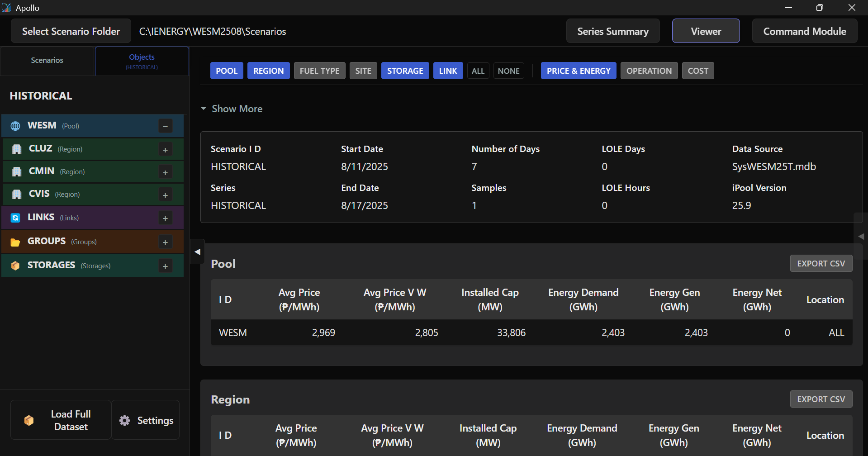Expand the CVIS region node
The width and height of the screenshot is (868, 456).
(165, 195)
